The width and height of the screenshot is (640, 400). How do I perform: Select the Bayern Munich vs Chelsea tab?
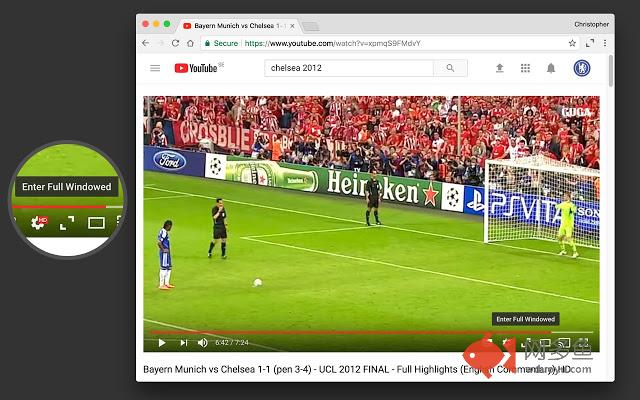tap(237, 26)
